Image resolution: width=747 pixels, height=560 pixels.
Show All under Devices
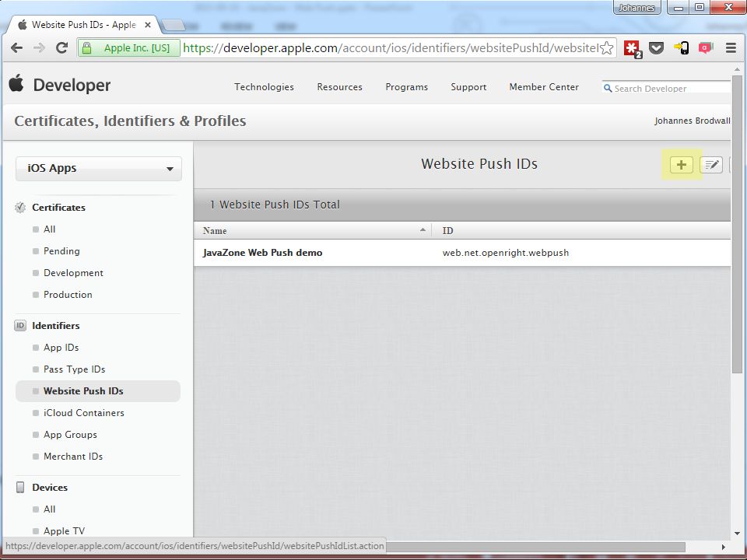50,509
